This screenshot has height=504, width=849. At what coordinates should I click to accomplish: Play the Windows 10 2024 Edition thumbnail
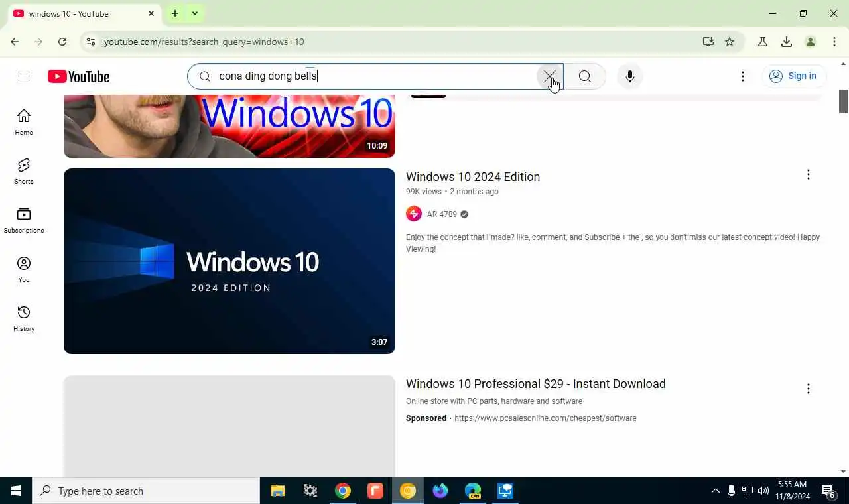click(x=229, y=261)
